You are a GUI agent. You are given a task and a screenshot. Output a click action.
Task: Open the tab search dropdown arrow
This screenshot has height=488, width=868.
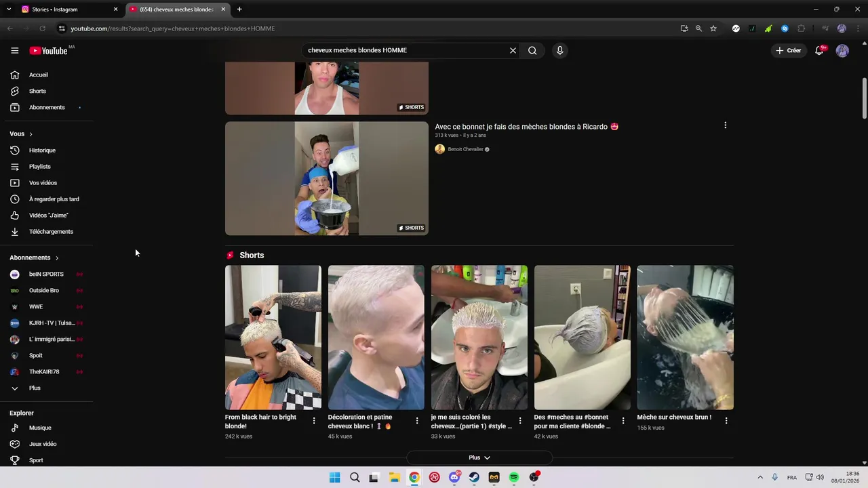pos(9,9)
